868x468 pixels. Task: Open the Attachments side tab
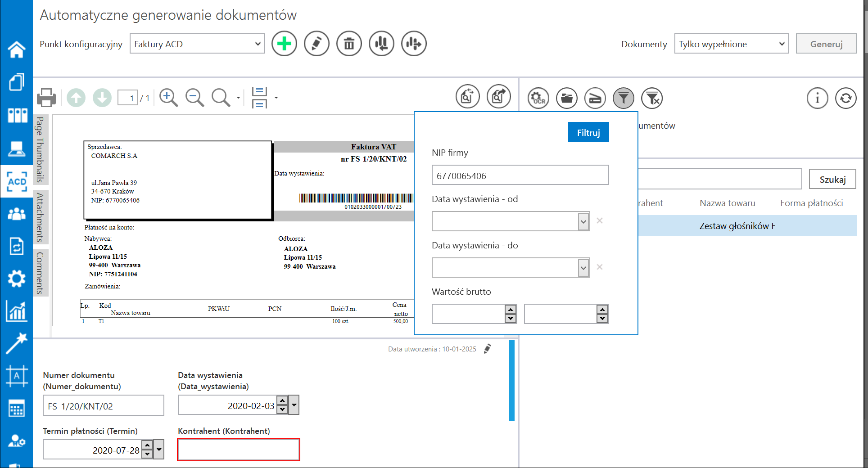[40, 217]
